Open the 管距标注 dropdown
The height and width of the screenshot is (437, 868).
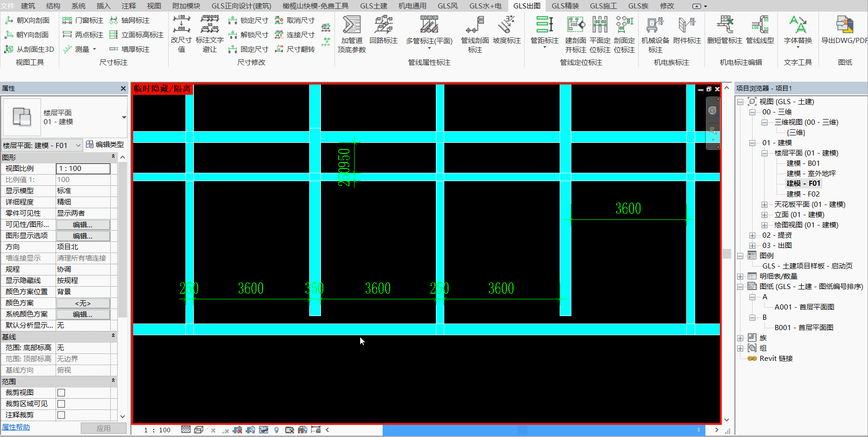click(544, 48)
